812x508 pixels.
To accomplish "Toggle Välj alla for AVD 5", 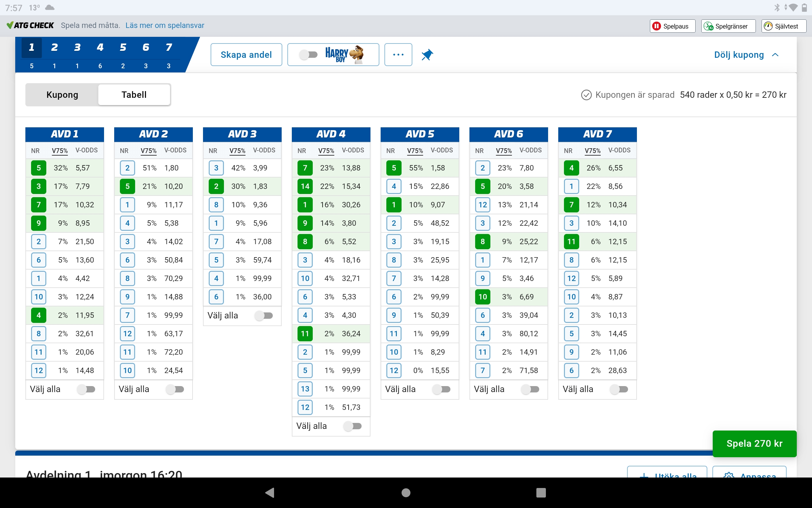I will 442,389.
